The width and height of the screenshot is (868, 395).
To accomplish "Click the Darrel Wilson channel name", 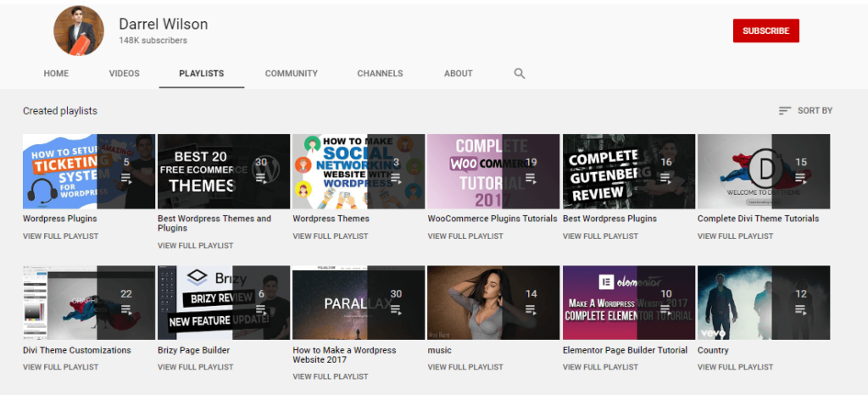I will [164, 24].
